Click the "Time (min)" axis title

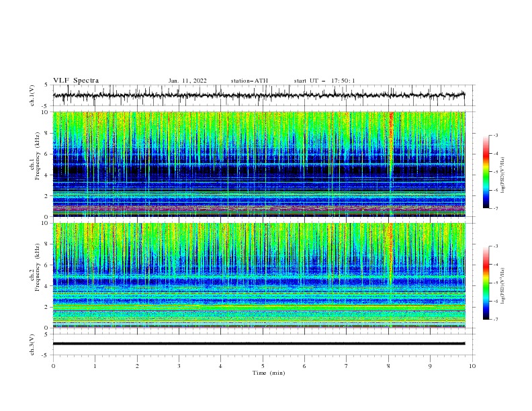[x=269, y=373]
